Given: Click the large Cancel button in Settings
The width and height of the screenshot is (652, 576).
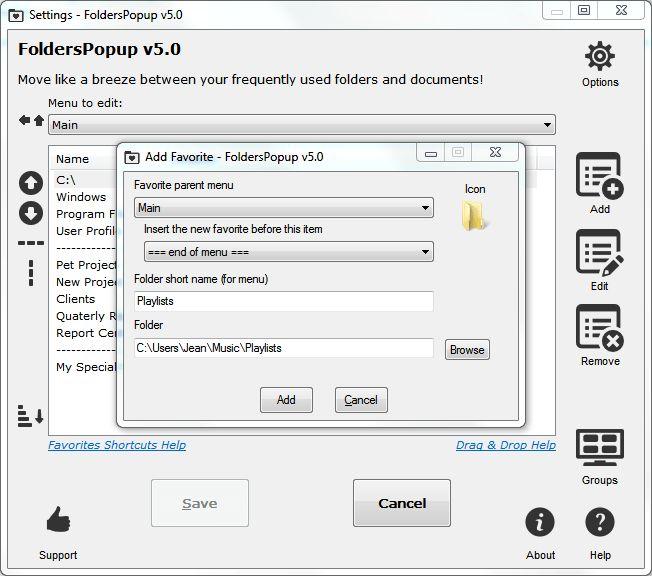Looking at the screenshot, I should coord(402,503).
